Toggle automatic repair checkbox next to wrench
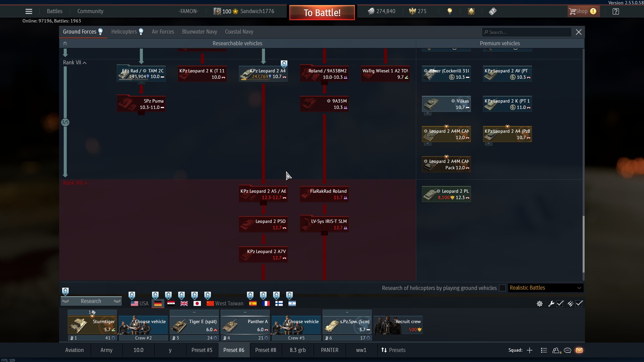 tap(560, 304)
